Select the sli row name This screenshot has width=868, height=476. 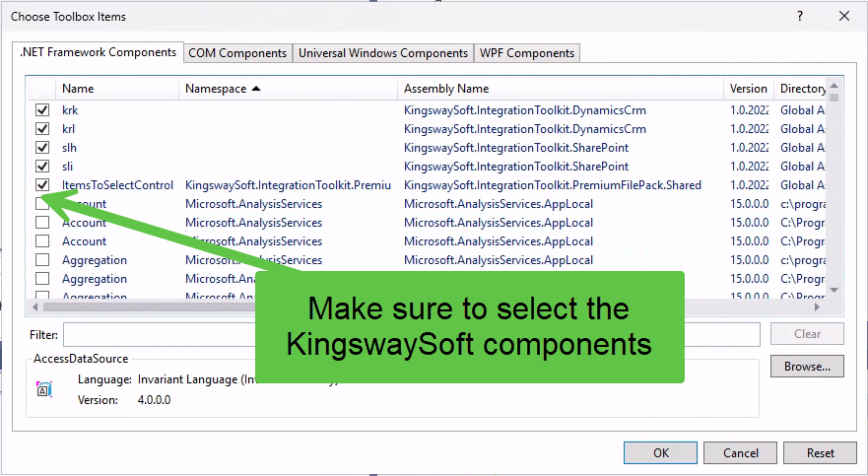click(x=68, y=166)
